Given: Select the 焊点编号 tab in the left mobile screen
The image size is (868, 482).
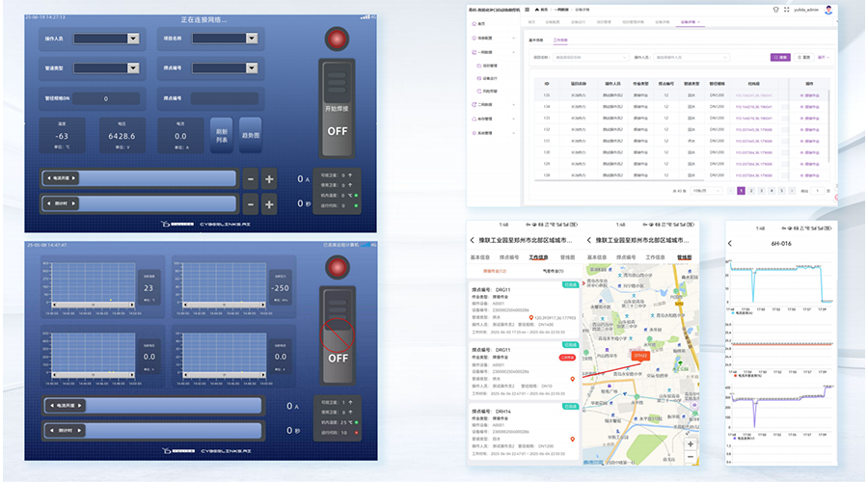Looking at the screenshot, I should (x=506, y=257).
